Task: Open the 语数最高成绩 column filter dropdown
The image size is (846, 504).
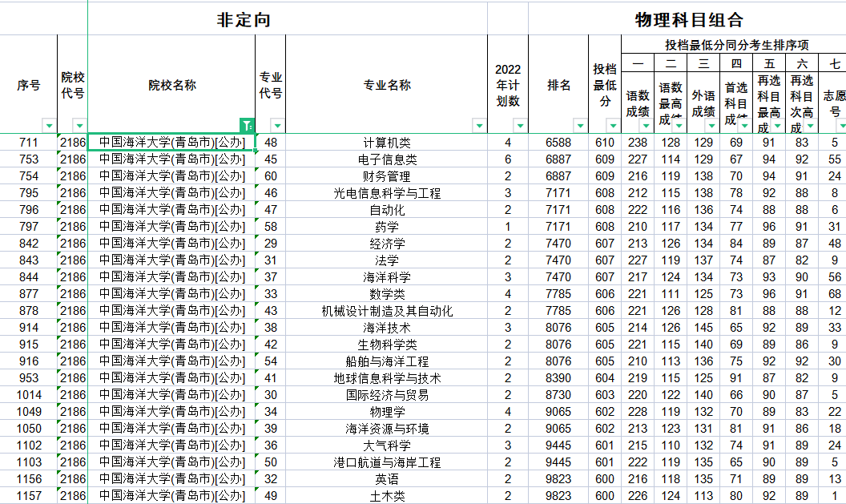Action: click(x=679, y=126)
